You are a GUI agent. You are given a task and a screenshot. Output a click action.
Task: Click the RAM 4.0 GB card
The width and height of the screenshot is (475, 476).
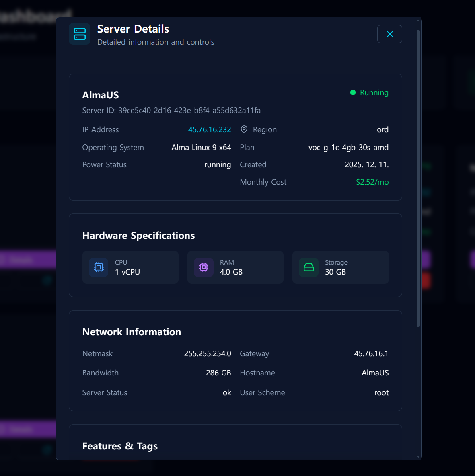coord(235,267)
